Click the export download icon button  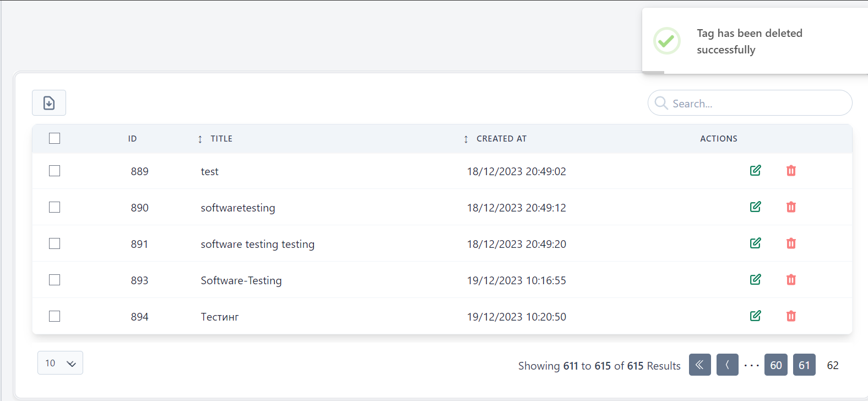pos(49,103)
